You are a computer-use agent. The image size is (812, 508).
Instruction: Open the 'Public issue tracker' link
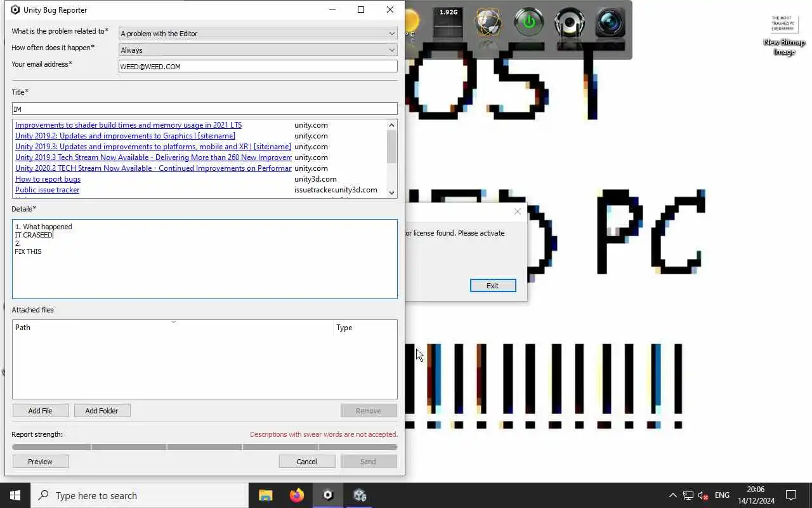pos(47,190)
